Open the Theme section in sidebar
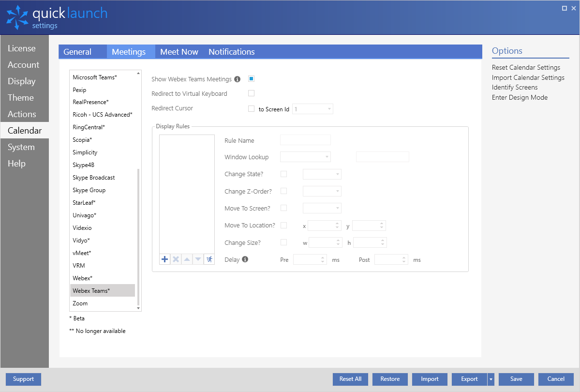 (x=24, y=98)
